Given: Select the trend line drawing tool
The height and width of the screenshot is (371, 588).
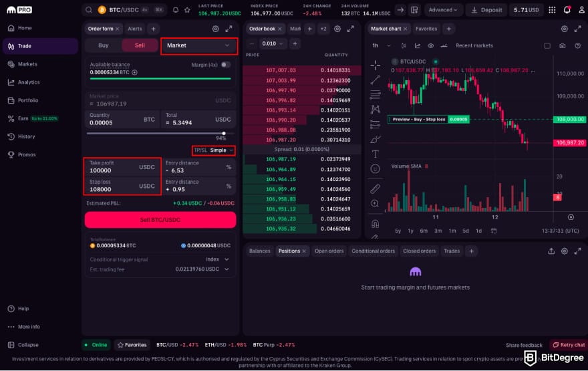Looking at the screenshot, I should coord(375,80).
